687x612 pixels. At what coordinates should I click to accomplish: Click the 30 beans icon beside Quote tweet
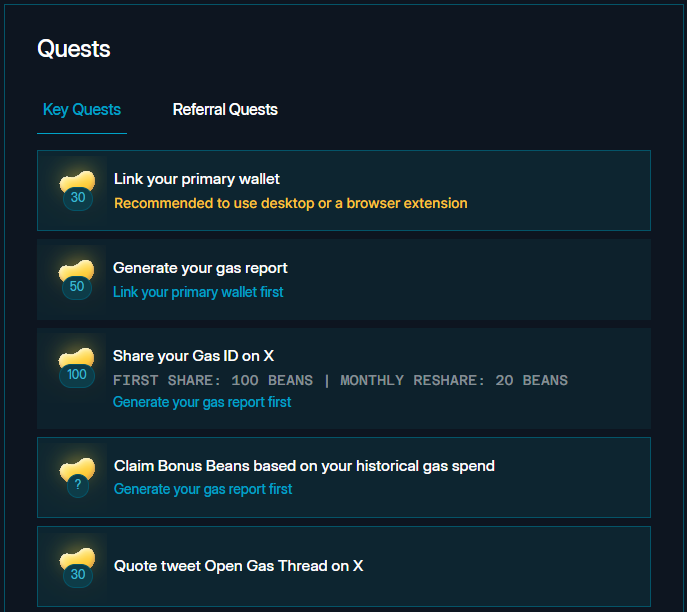[78, 565]
